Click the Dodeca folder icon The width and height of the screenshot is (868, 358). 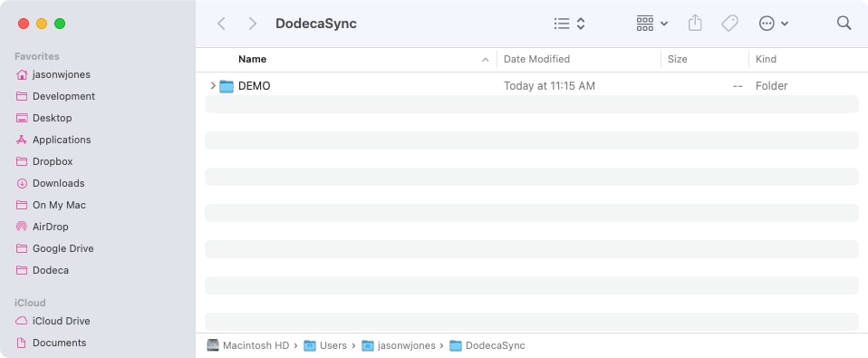[22, 271]
